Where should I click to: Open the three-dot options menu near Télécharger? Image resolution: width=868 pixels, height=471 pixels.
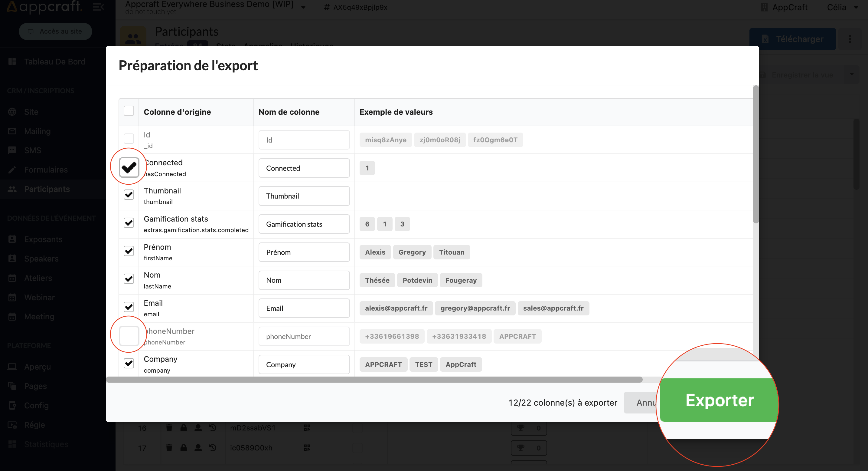click(x=850, y=39)
